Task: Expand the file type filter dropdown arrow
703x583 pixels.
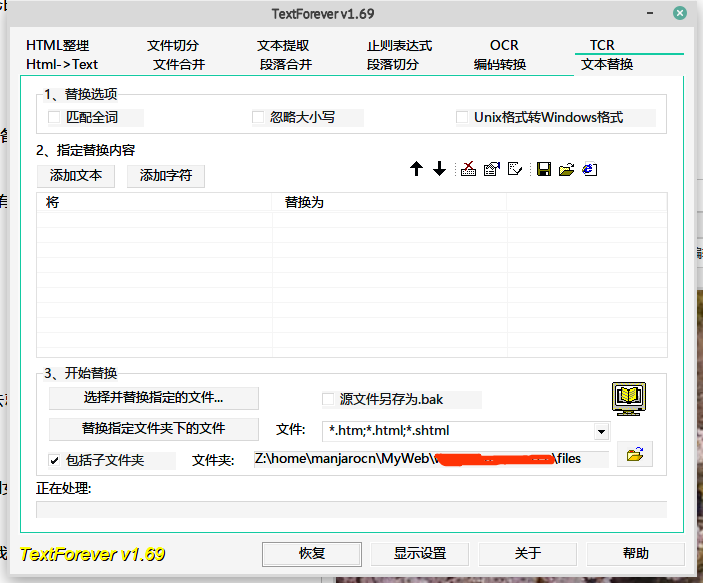Action: [x=601, y=431]
